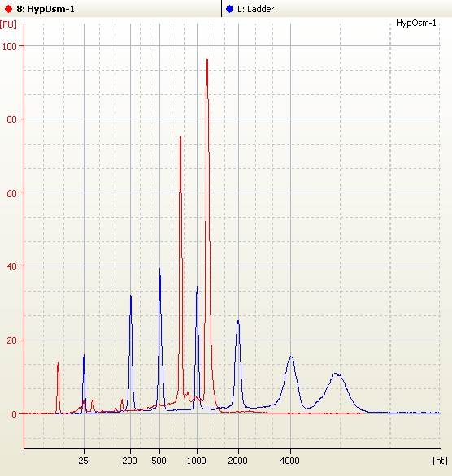The height and width of the screenshot is (476, 452).
Task: Click the blue ladder peak at 500 nt
Action: (160, 269)
